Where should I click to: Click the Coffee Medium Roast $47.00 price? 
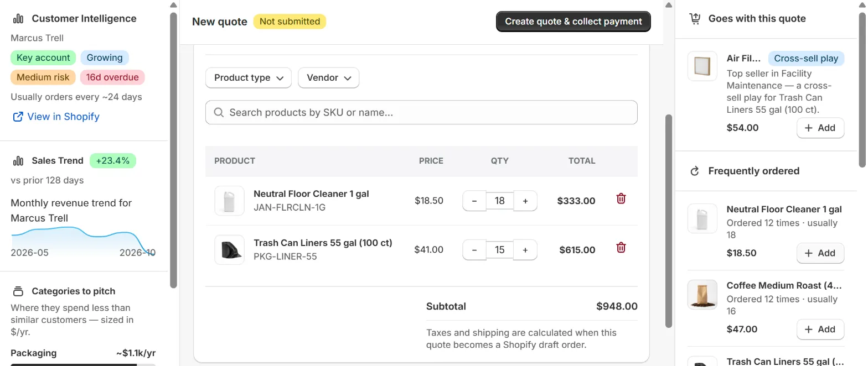pyautogui.click(x=742, y=330)
